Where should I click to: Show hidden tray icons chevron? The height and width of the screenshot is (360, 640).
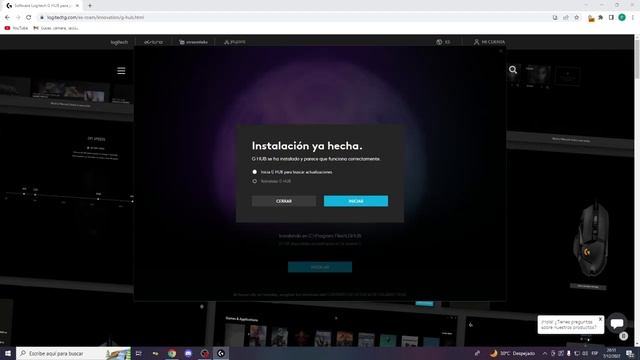tap(544, 353)
